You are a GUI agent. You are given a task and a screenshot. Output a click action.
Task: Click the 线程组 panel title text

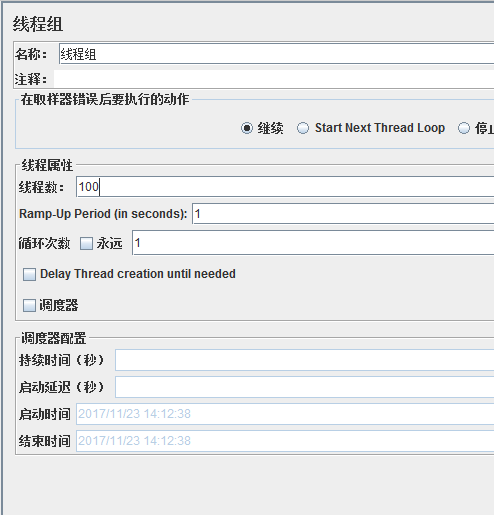coord(38,24)
